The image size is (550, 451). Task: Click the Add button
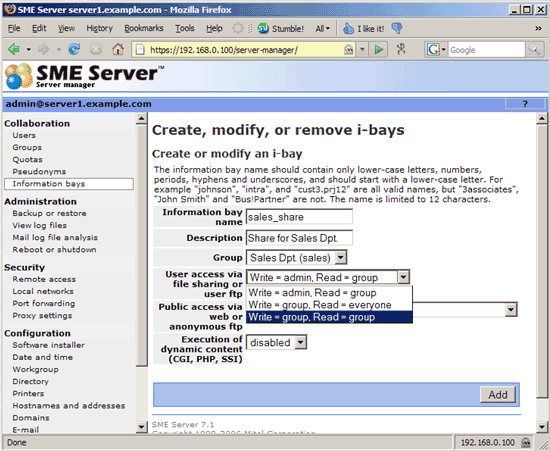tap(498, 395)
